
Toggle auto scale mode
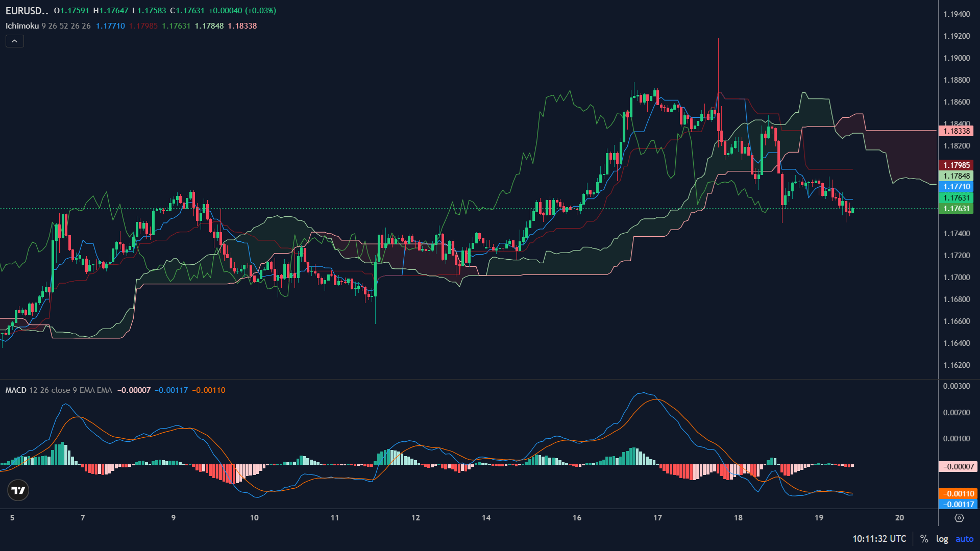964,539
